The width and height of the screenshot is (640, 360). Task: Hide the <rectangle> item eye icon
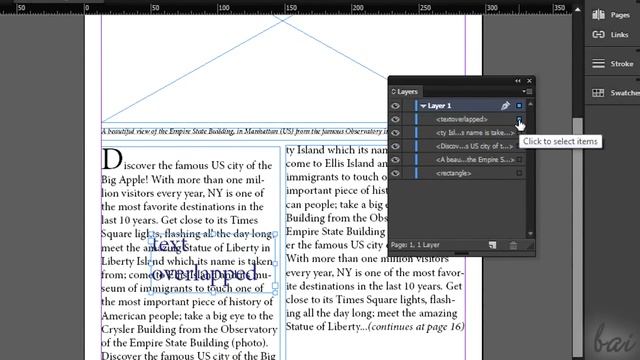395,173
